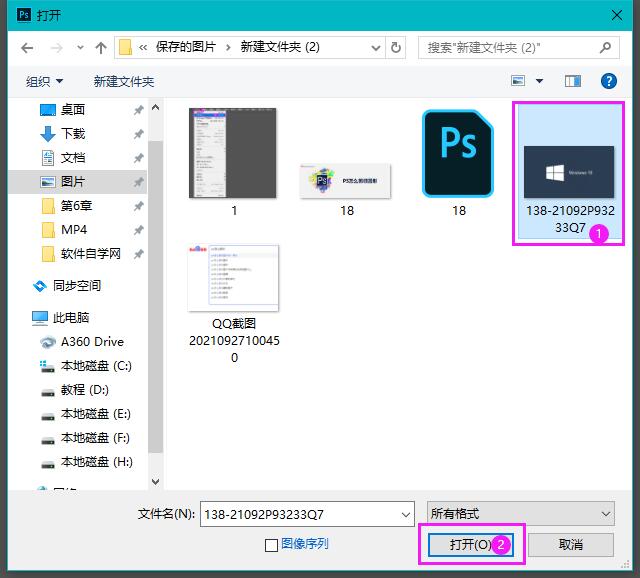Open A360 Drive location
Screen dimensions: 640x578
pos(92,342)
